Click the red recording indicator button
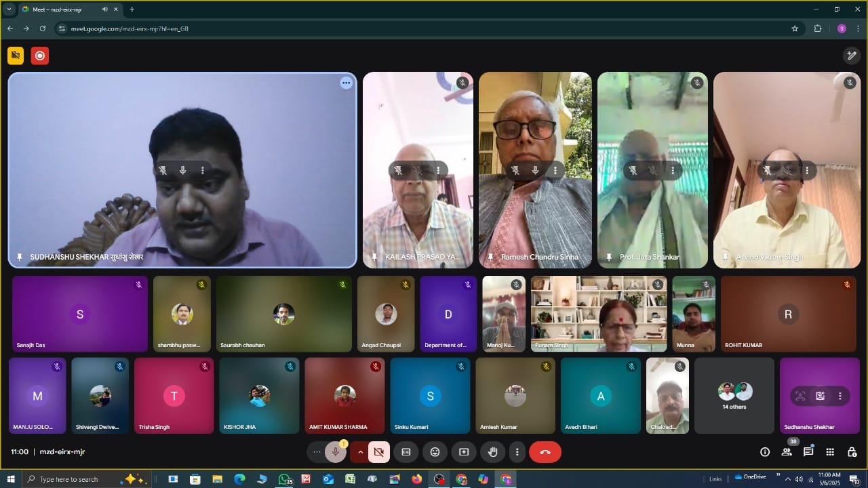This screenshot has height=488, width=868. 40,56
